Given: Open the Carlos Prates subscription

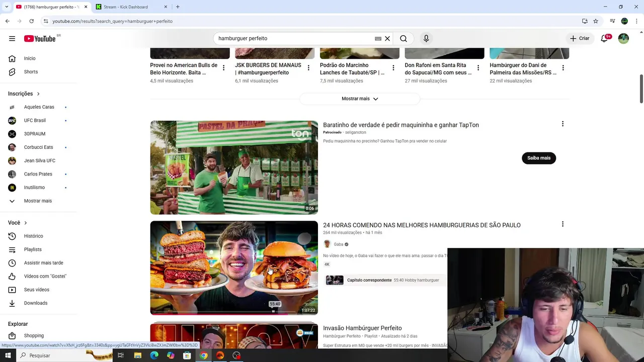Looking at the screenshot, I should [x=39, y=174].
